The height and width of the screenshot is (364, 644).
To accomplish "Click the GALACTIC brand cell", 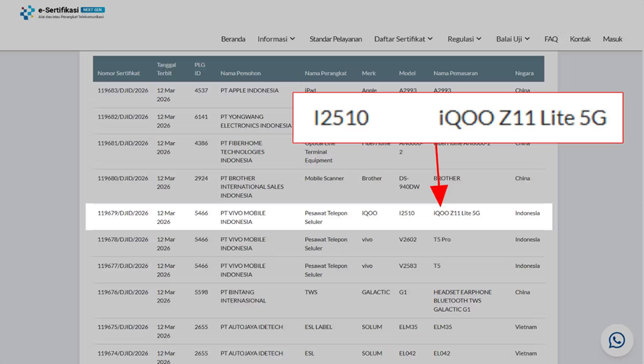I will 376,292.
